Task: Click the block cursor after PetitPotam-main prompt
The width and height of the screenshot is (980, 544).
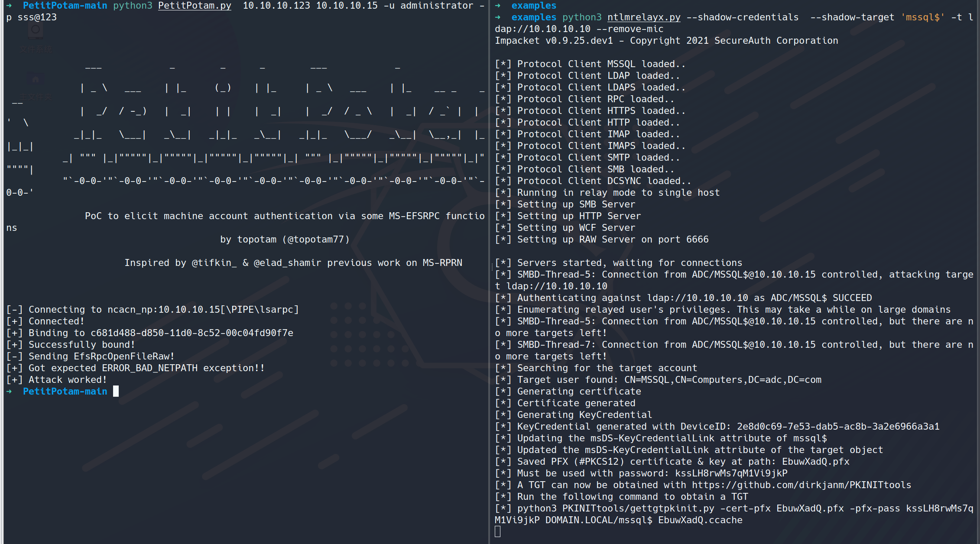Action: coord(116,392)
